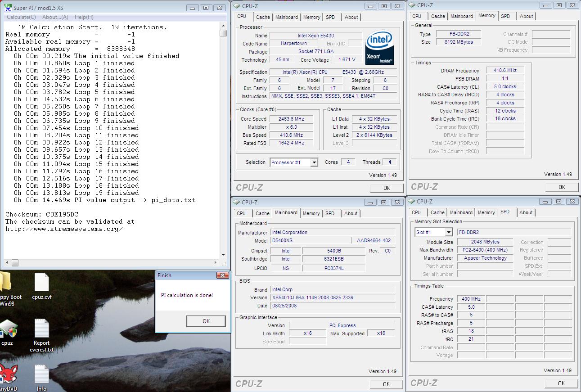581x392 pixels.
Task: Select CPU tab in Memory CPU-Z window
Action: [417, 16]
